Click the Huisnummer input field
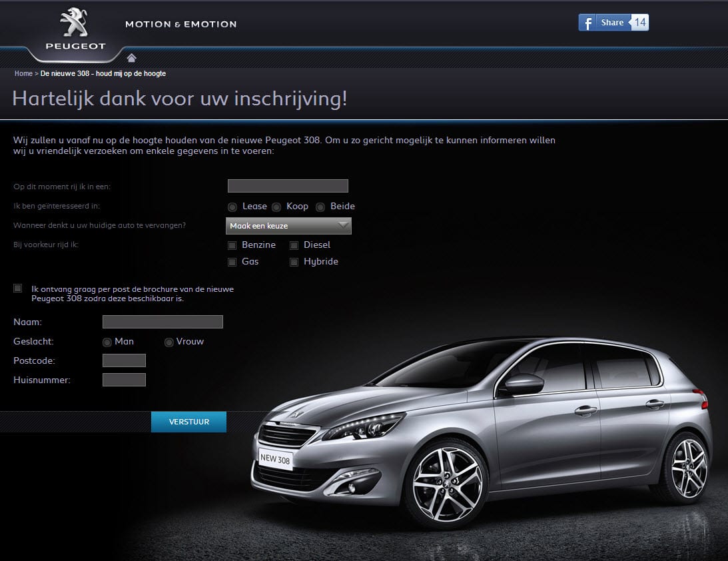Viewport: 728px width, 561px height. point(124,380)
